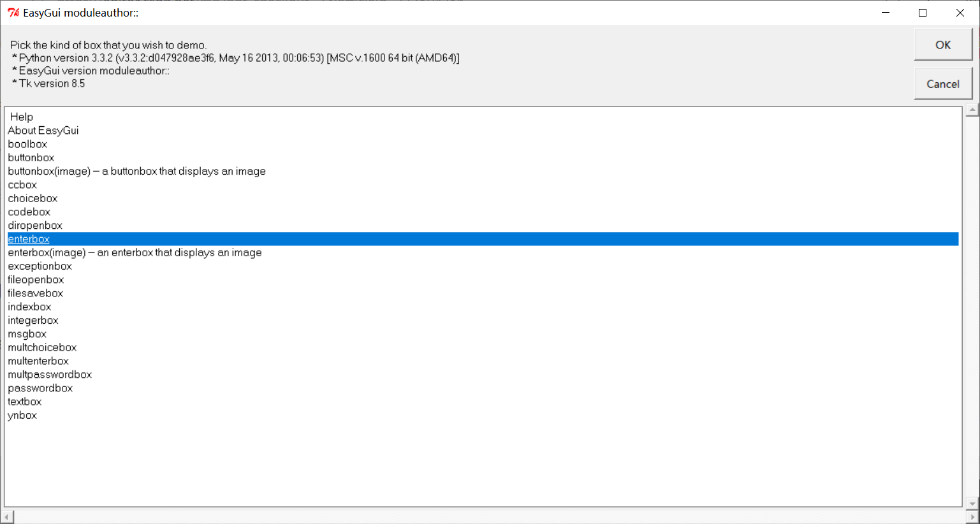Select the codebox demo
The height and width of the screenshot is (524, 980).
(29, 212)
